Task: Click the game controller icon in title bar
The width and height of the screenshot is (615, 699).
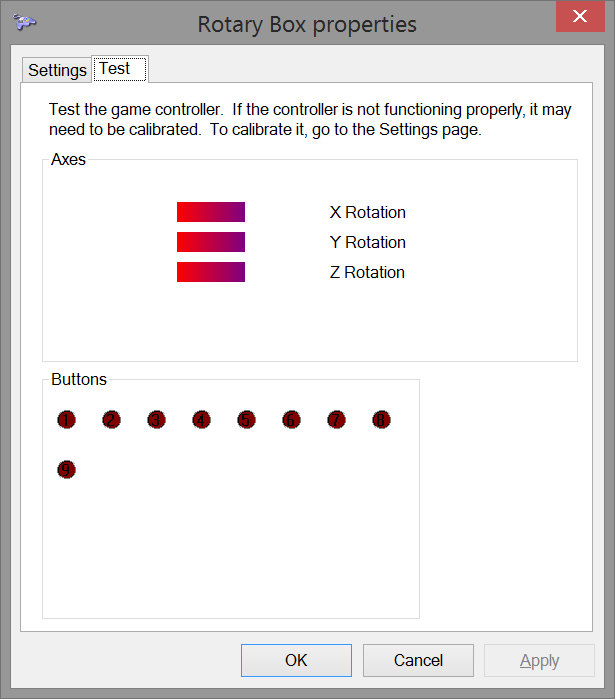Action: pos(24,21)
